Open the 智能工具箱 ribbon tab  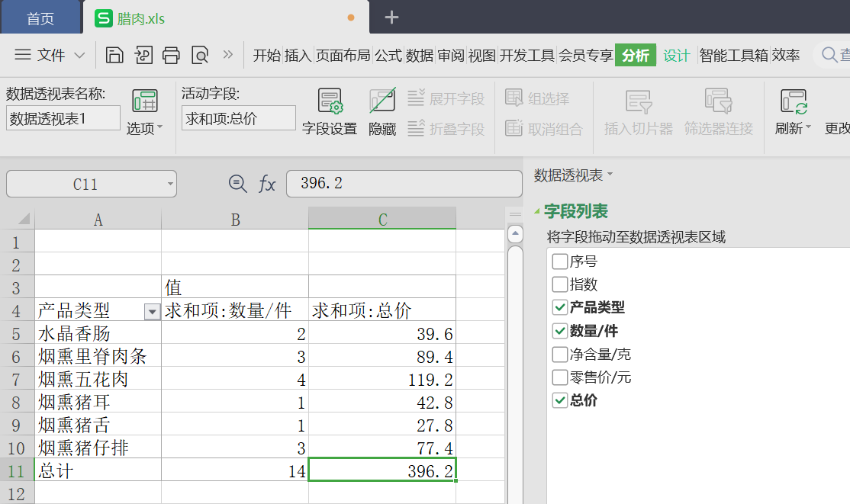733,55
